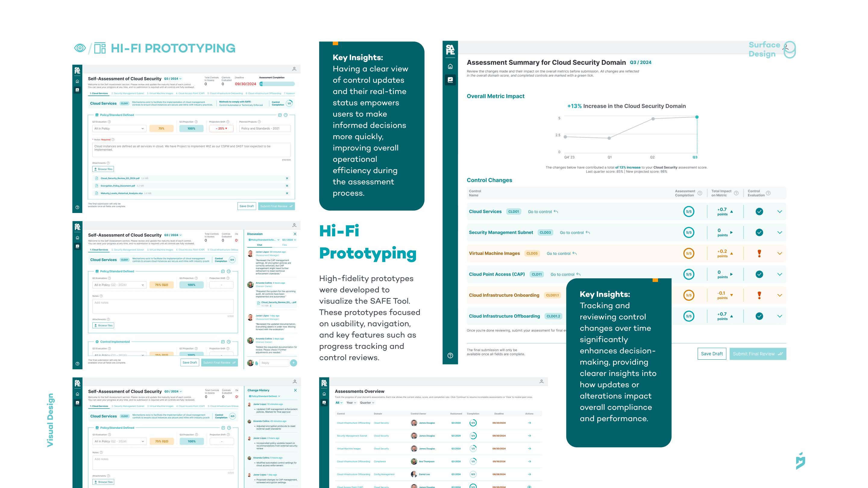
Task: Click the notes box starting 'Cloud instances are defined'
Action: 191,150
